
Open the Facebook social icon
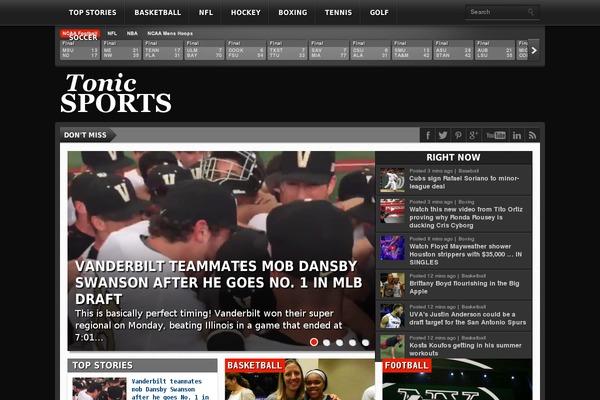coord(428,135)
